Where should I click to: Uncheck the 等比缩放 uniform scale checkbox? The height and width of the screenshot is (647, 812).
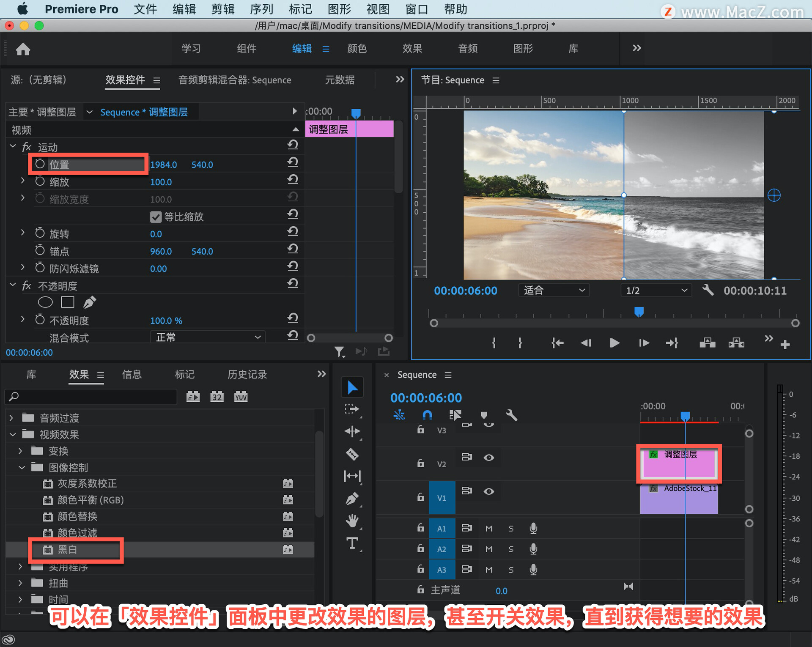(x=156, y=217)
